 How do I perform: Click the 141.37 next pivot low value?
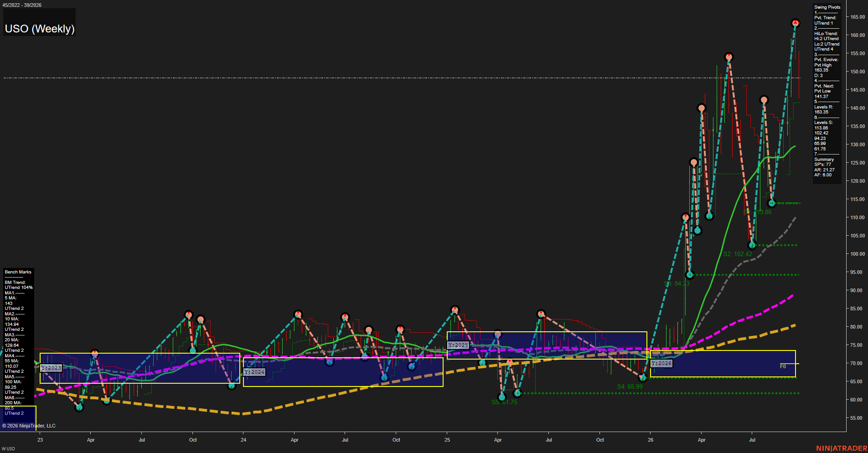[x=821, y=97]
